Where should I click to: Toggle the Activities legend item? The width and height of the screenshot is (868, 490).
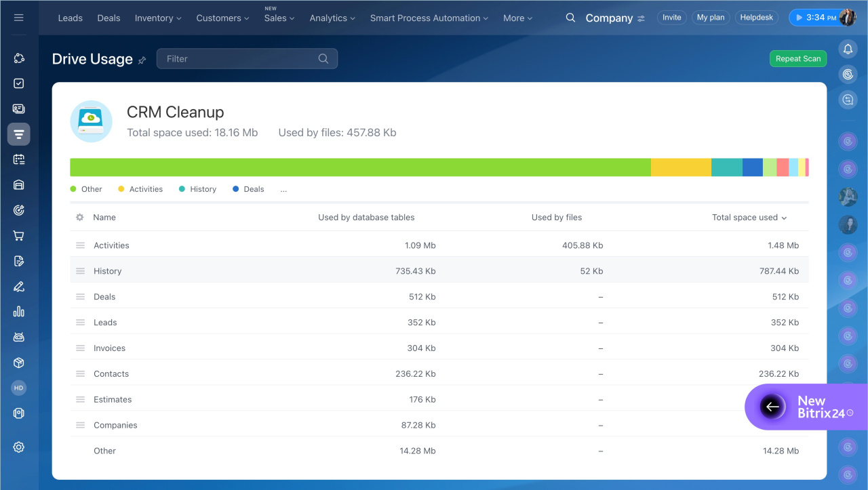[140, 189]
